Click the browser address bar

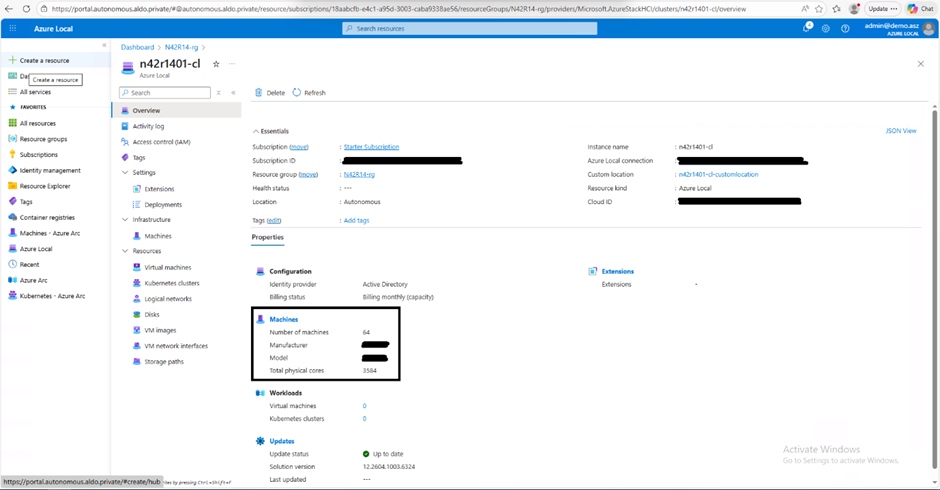[x=420, y=9]
